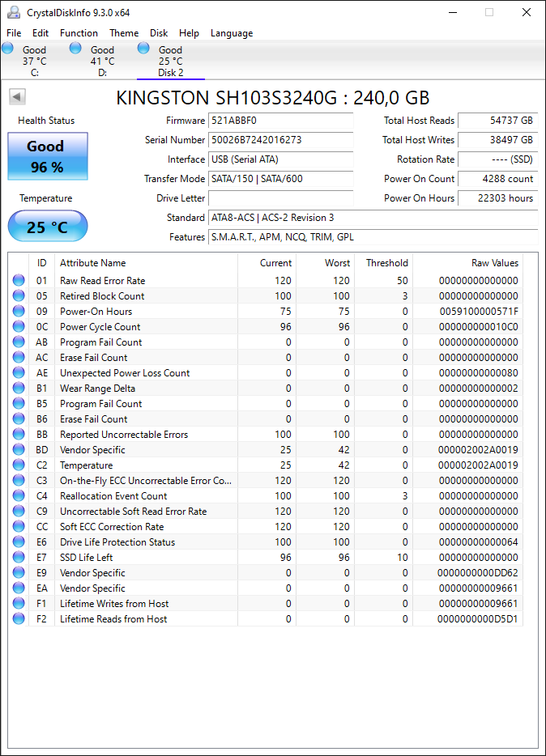The height and width of the screenshot is (756, 546).
Task: Switch to the D: drive tab
Action: pyautogui.click(x=103, y=61)
